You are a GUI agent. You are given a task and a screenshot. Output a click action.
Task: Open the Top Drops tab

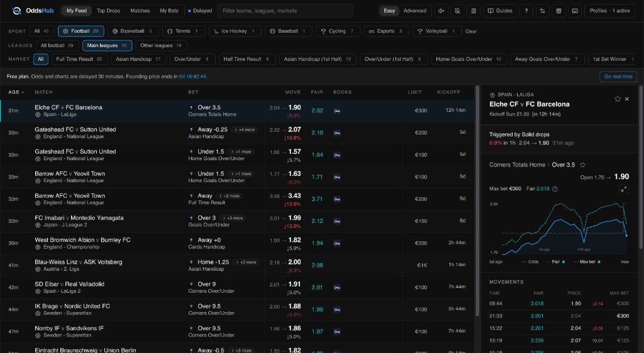[x=108, y=11]
